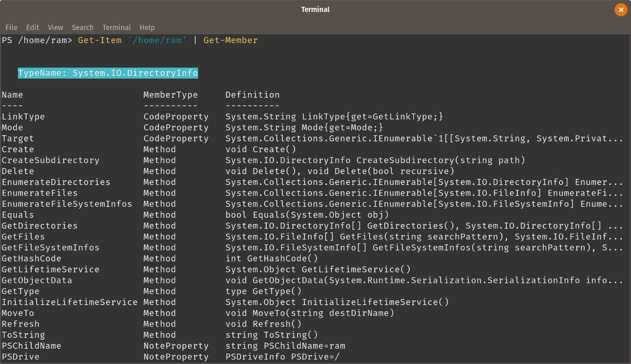631x364 pixels.
Task: Select the Refresh member name
Action: click(20, 324)
